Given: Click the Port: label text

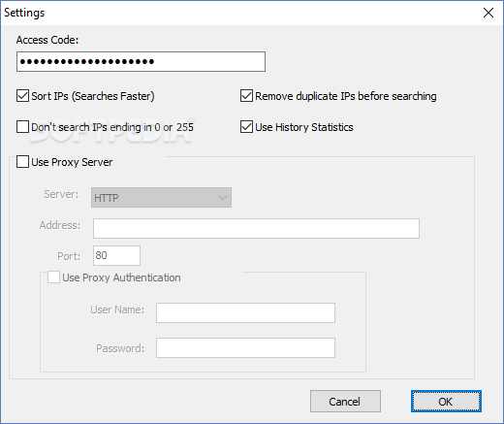Looking at the screenshot, I should (x=69, y=256).
